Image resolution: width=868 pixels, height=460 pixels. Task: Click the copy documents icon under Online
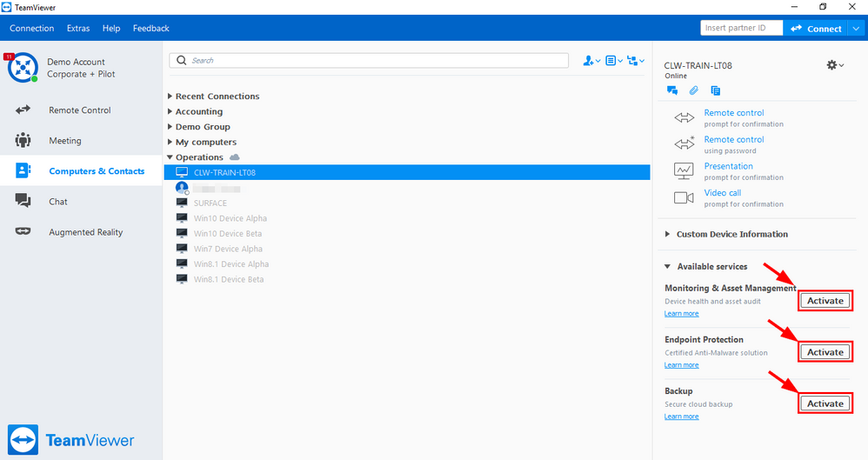715,90
